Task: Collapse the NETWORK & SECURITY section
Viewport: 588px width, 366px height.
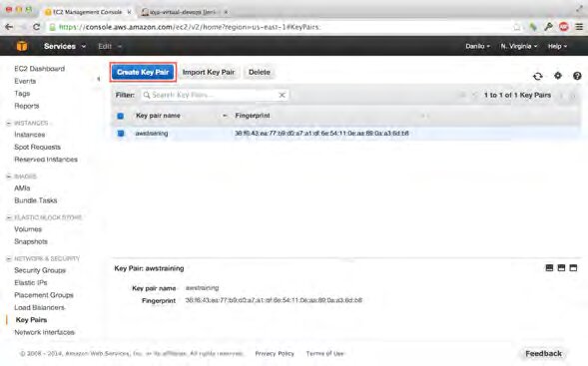Action: [9, 258]
